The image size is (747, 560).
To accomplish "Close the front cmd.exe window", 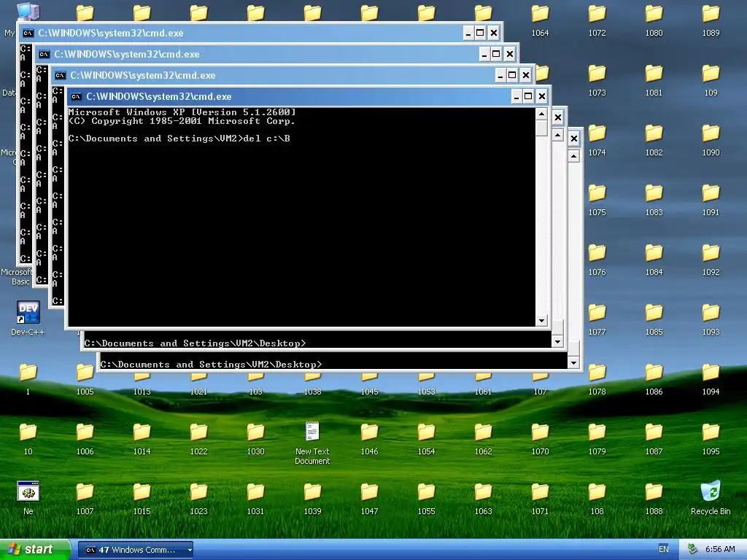I will (x=542, y=97).
